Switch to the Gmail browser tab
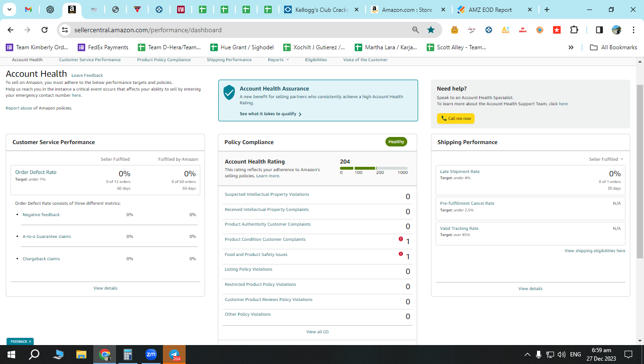The image size is (644, 364). pyautogui.click(x=28, y=9)
